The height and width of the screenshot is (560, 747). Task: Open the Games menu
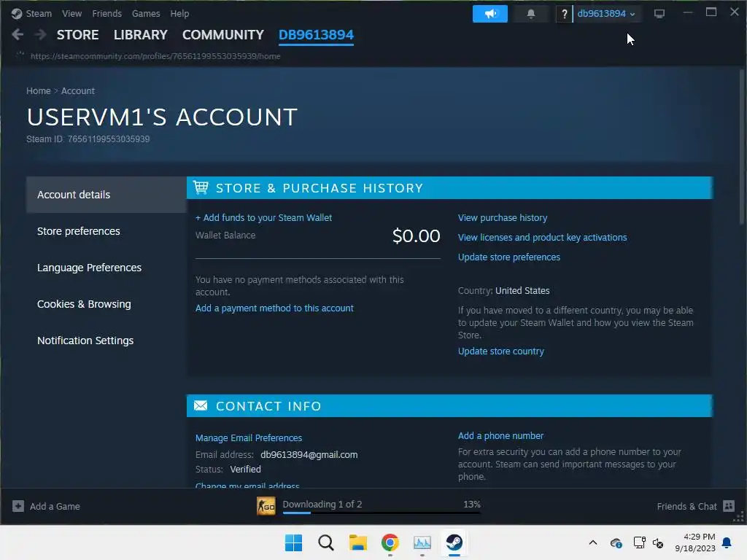point(146,14)
